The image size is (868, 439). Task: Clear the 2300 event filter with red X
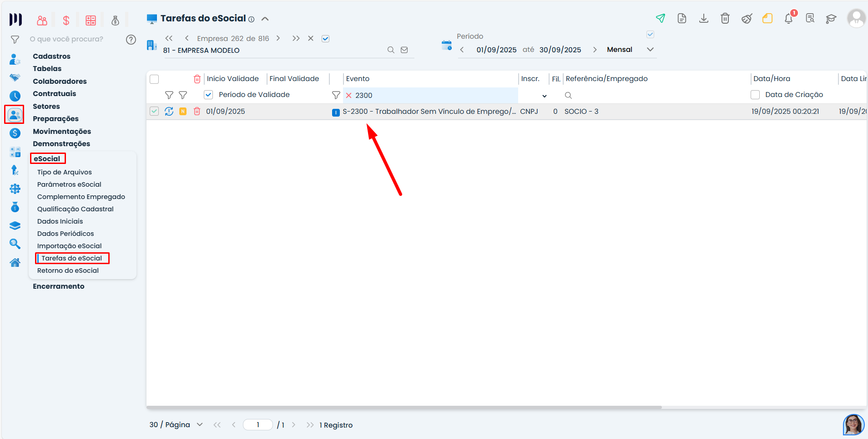[348, 96]
